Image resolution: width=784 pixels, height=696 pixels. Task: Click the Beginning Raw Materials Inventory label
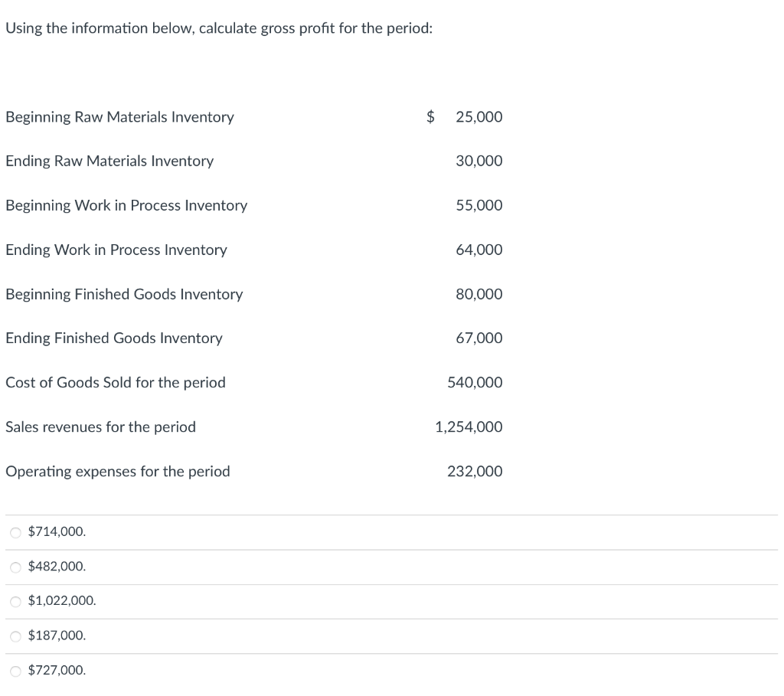119,116
